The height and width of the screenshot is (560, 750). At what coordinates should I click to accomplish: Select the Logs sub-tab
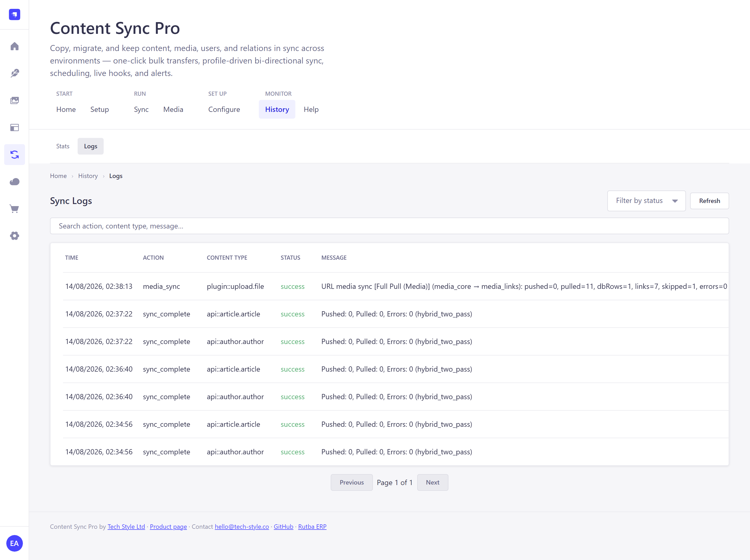click(91, 146)
